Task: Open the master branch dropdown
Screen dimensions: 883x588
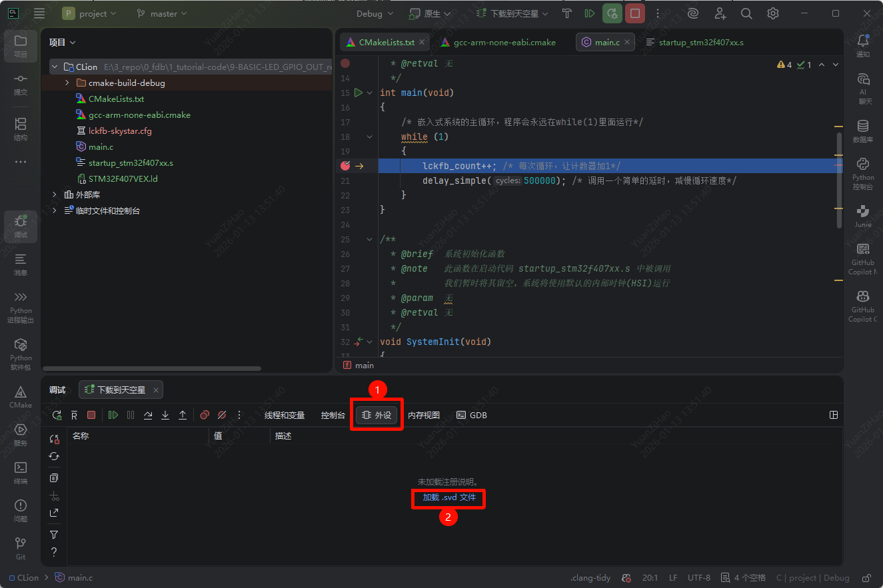Action: [x=161, y=13]
